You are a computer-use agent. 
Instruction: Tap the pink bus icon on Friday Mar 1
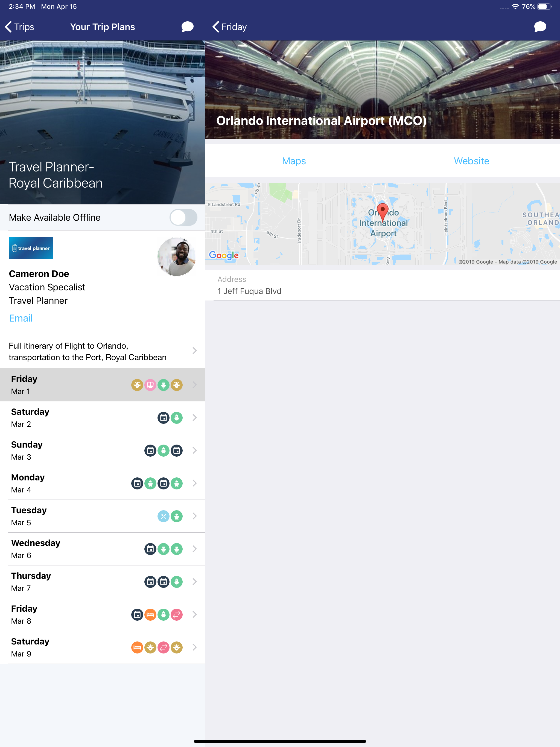[x=150, y=385]
